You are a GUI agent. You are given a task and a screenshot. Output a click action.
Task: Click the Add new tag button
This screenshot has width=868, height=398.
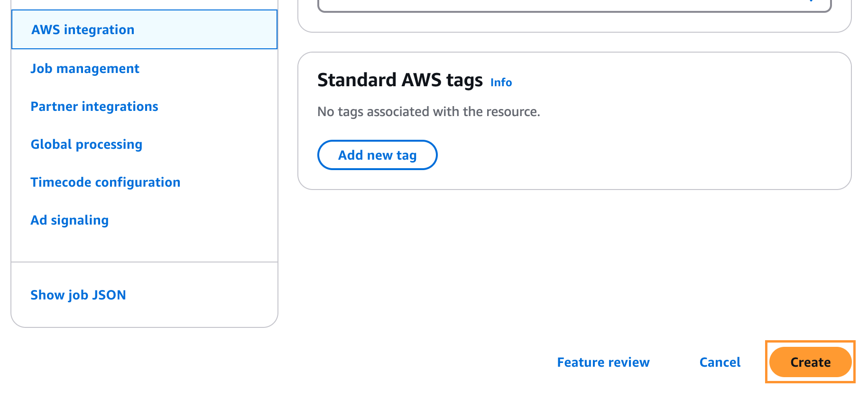tap(377, 155)
